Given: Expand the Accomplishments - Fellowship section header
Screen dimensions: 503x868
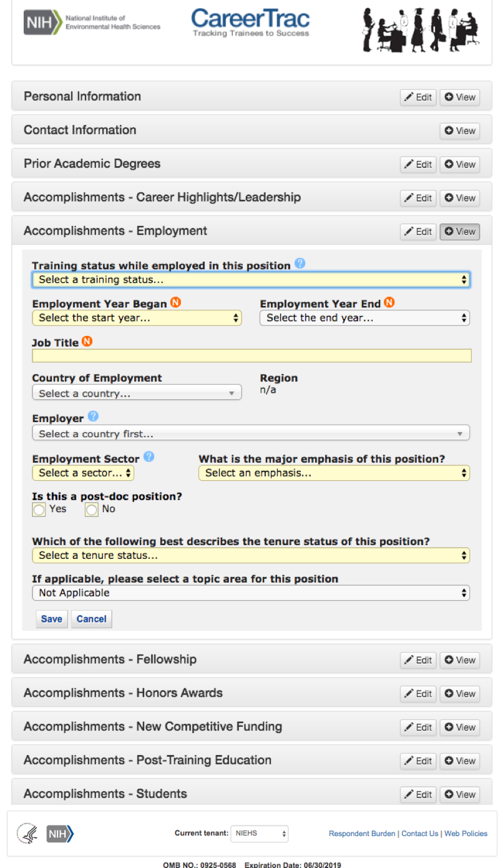Looking at the screenshot, I should pyautogui.click(x=110, y=659).
